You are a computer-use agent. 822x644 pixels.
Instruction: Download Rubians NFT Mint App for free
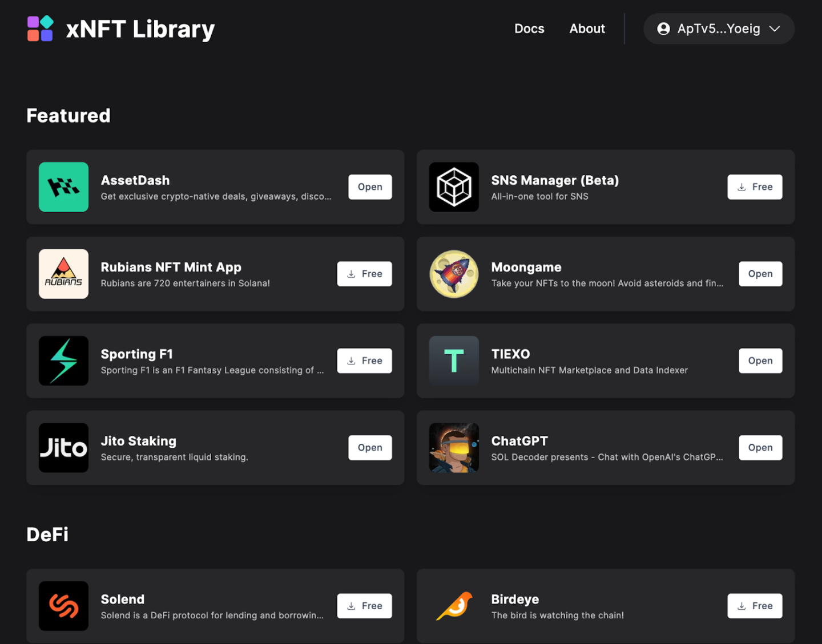pos(364,274)
